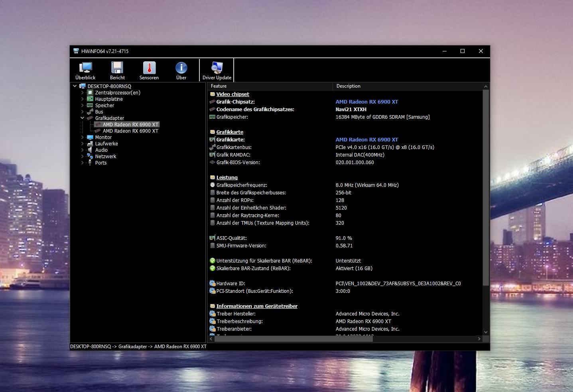The width and height of the screenshot is (573, 392).
Task: Expand the Ports tree node
Action: (x=83, y=163)
